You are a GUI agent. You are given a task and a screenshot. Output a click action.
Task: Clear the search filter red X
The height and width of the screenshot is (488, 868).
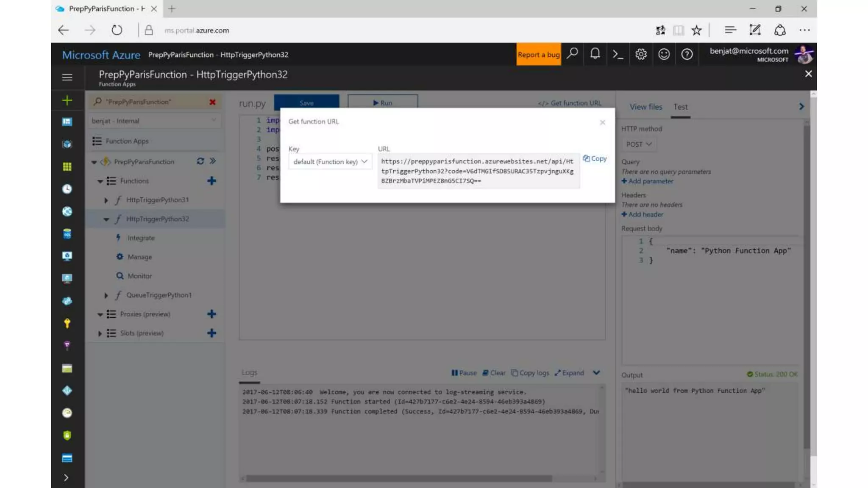pos(212,102)
